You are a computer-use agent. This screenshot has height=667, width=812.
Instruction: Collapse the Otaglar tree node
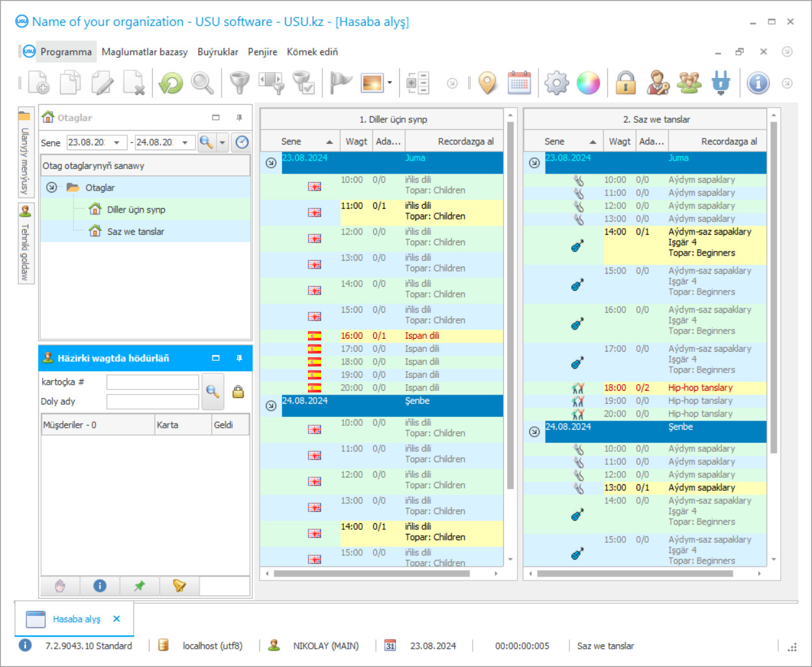pyautogui.click(x=51, y=187)
